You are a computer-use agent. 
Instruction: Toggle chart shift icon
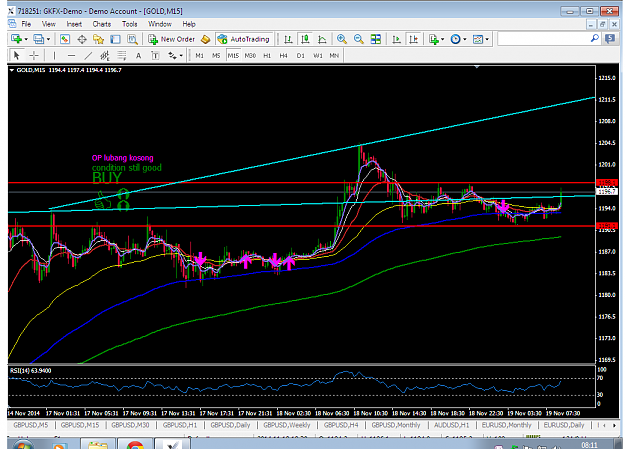tap(414, 39)
